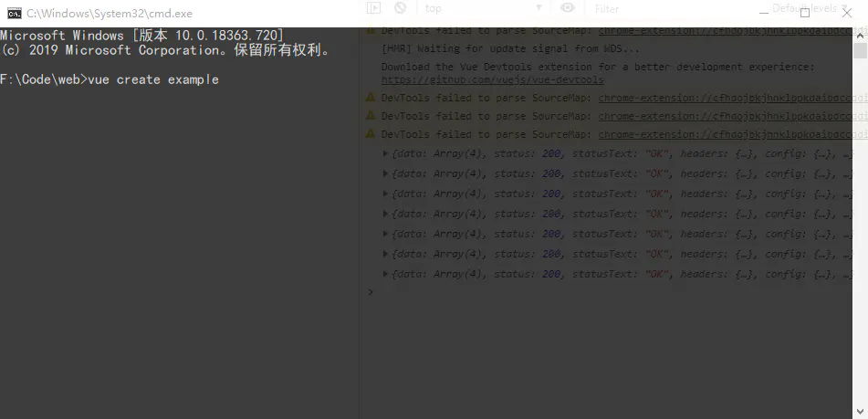
Task: Open the Default levels dropdown
Action: coord(810,8)
